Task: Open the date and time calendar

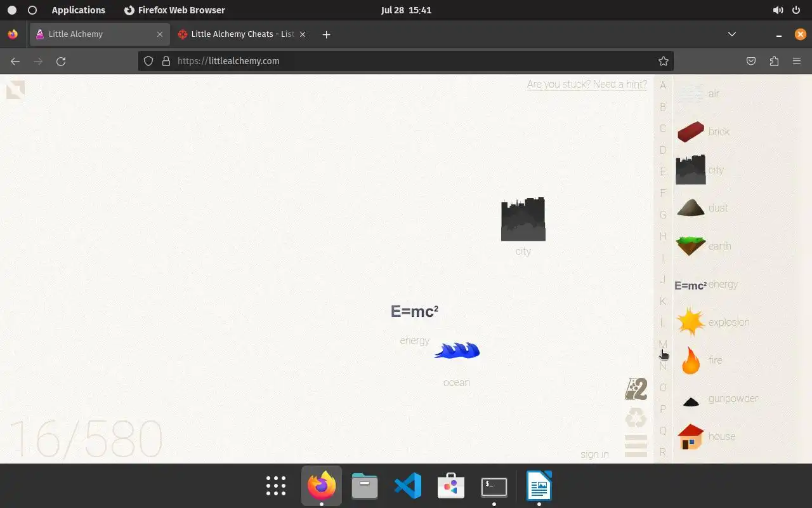Action: click(x=407, y=10)
